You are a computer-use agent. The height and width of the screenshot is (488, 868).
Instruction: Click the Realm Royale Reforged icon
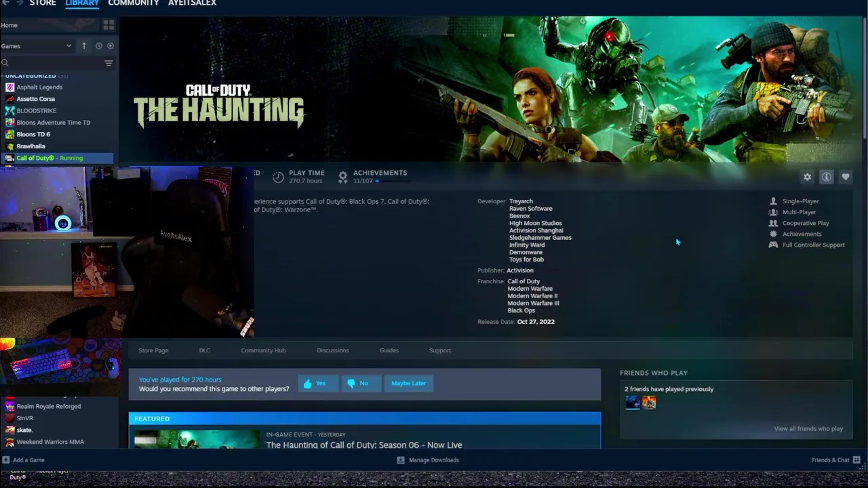click(9, 407)
